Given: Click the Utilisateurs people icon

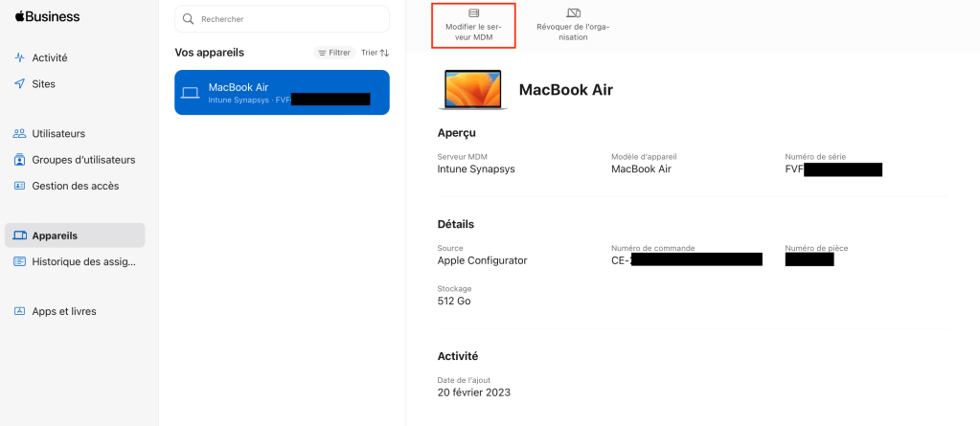Looking at the screenshot, I should (x=19, y=134).
